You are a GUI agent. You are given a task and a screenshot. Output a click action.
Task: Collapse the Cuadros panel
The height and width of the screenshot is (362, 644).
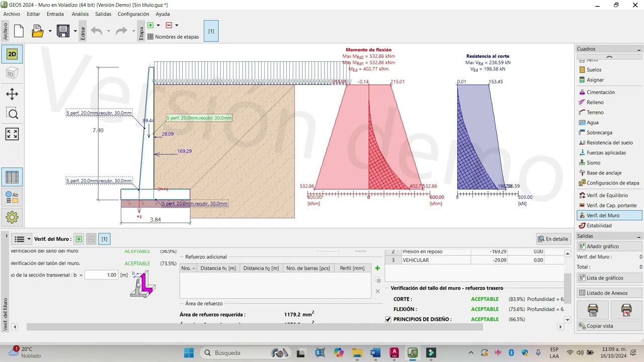coord(639,49)
